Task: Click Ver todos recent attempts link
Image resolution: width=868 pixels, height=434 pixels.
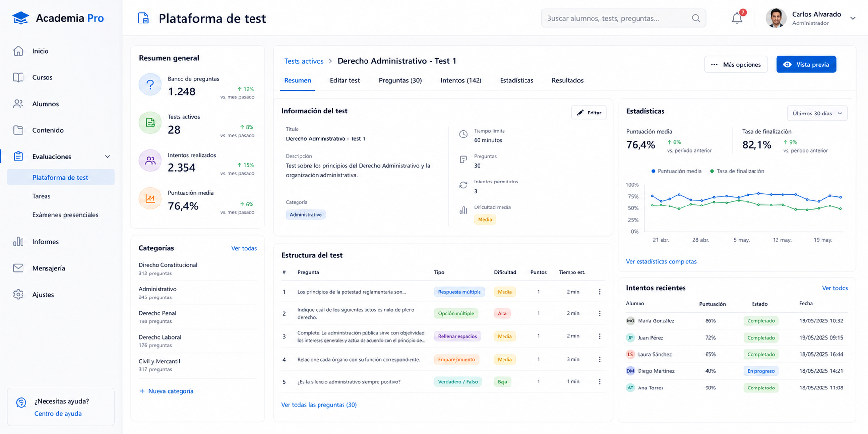Action: [x=835, y=288]
